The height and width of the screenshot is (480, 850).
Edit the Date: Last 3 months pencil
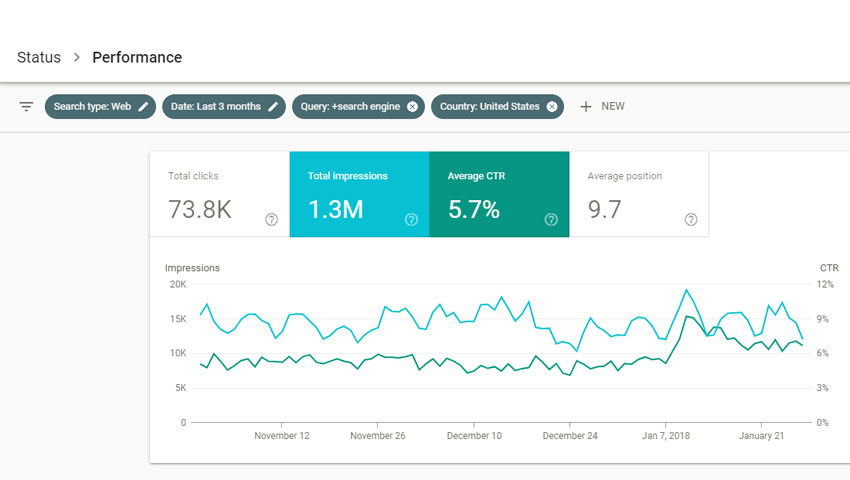(x=273, y=107)
